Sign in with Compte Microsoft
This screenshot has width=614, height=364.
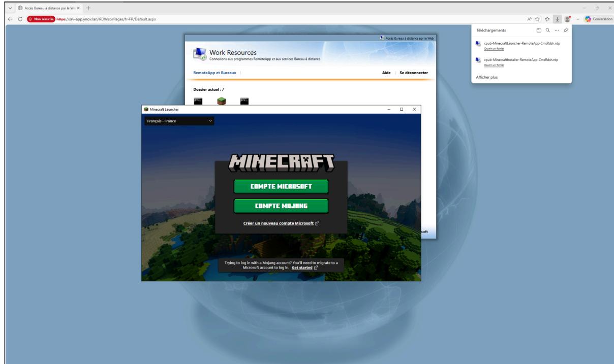[281, 186]
